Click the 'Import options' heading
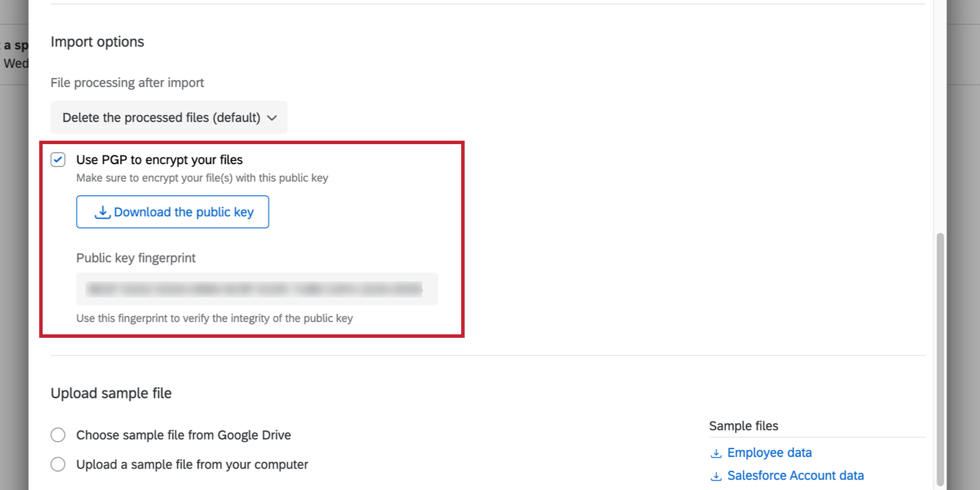 click(97, 42)
